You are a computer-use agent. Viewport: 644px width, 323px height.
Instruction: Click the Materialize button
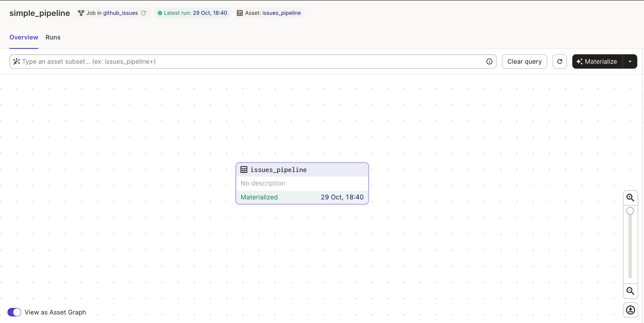[x=597, y=61]
